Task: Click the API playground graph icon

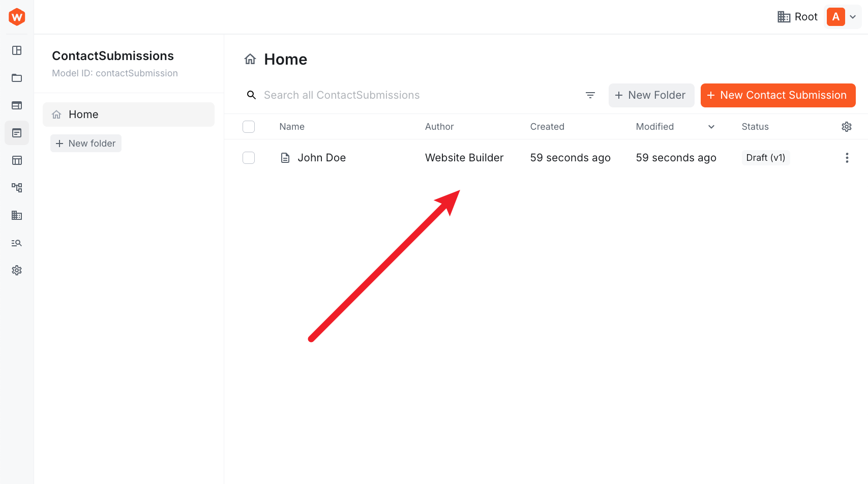Action: tap(17, 188)
